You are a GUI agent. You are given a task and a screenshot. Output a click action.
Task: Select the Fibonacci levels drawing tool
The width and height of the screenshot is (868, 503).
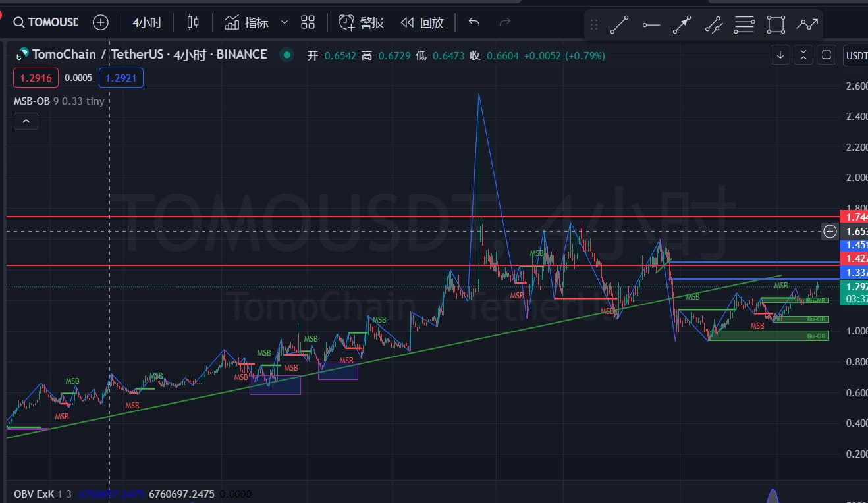tap(744, 25)
